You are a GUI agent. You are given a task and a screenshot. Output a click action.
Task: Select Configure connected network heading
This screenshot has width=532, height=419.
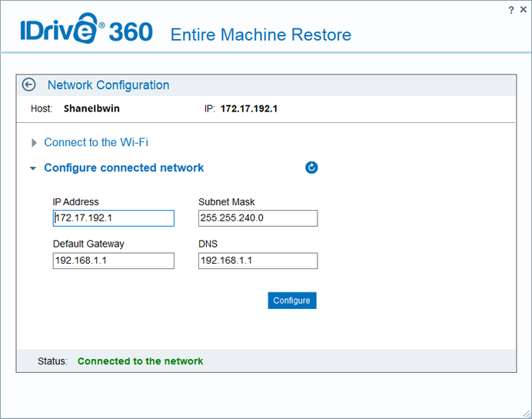(124, 168)
